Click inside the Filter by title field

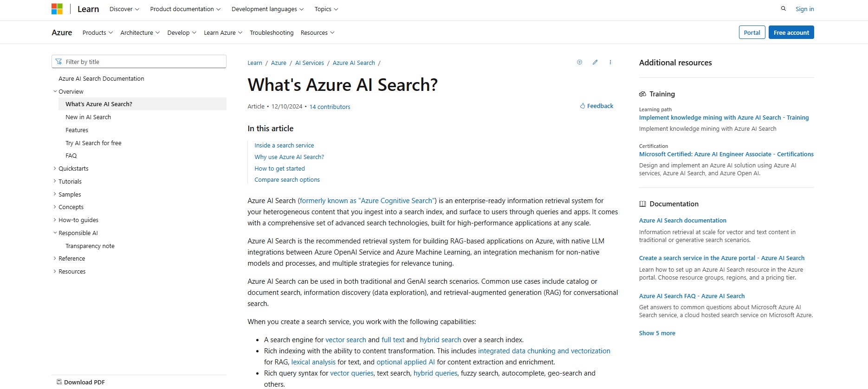[x=139, y=61]
